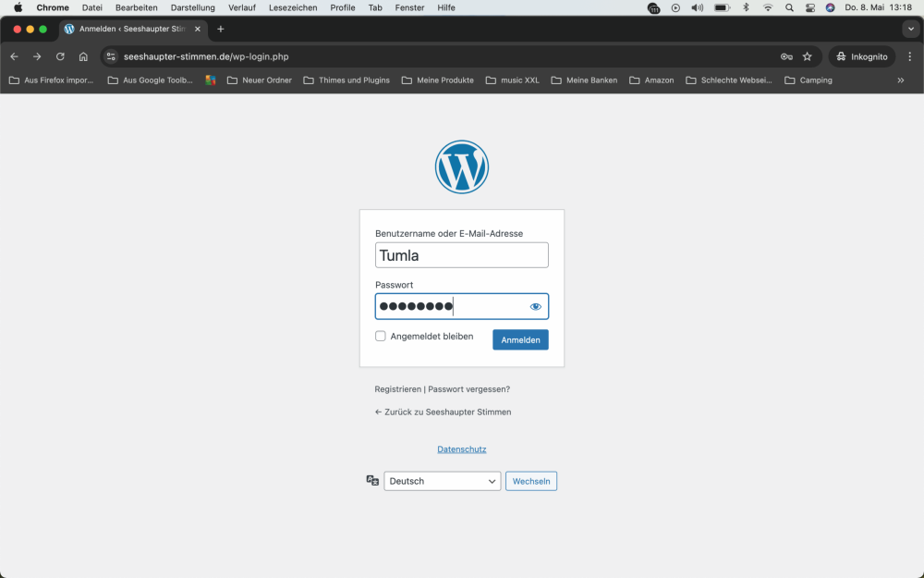924x578 pixels.
Task: Open the Darstellung menu
Action: 193,7
